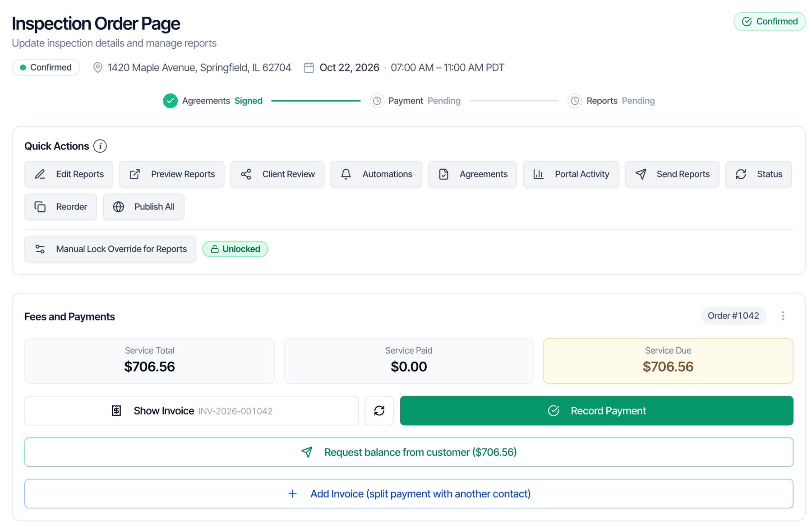Toggle Manual Lock Override for Reports
This screenshot has width=812, height=530.
click(111, 249)
